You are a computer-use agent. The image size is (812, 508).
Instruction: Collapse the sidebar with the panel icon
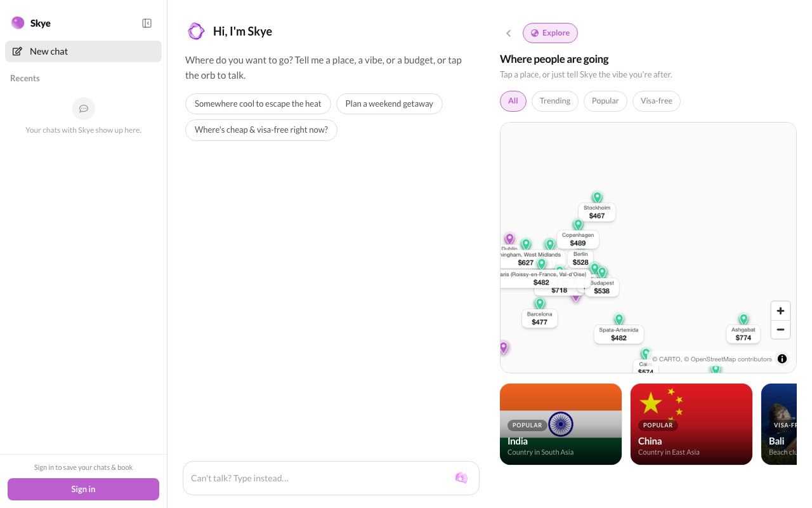[x=147, y=23]
